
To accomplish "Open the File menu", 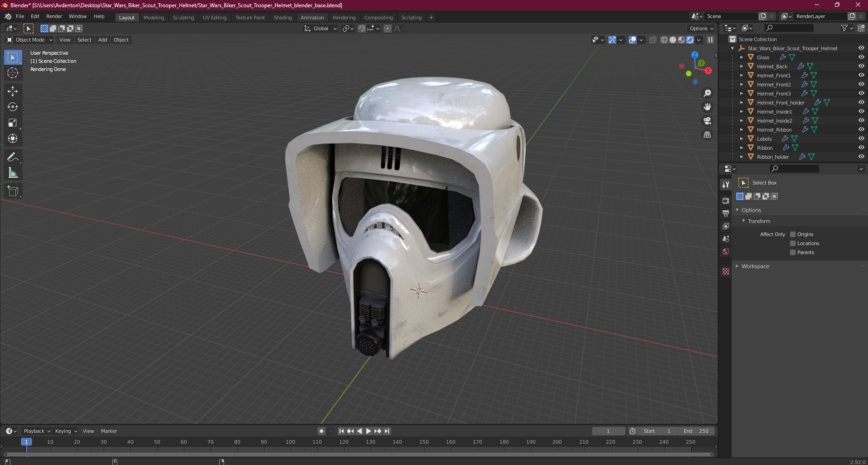I will tap(20, 16).
